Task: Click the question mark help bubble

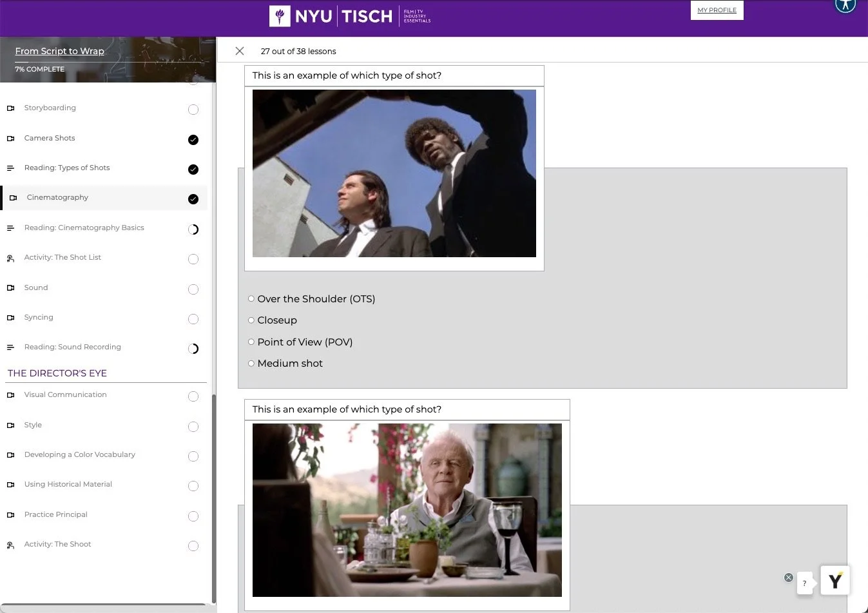Action: [x=804, y=583]
